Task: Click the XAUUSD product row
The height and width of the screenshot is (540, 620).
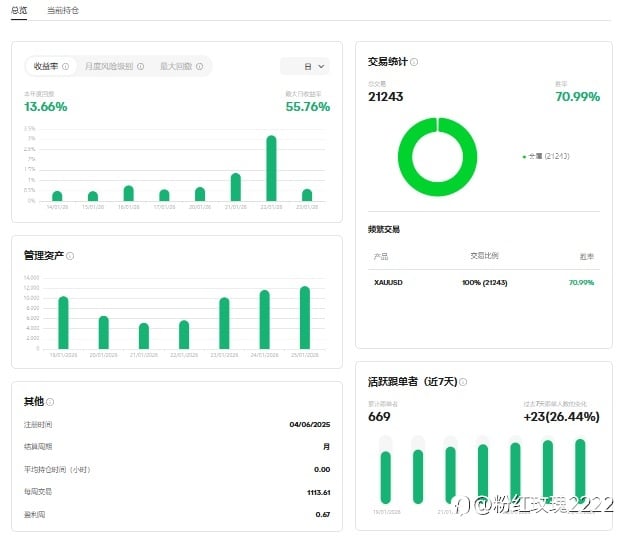Action: pyautogui.click(x=484, y=283)
